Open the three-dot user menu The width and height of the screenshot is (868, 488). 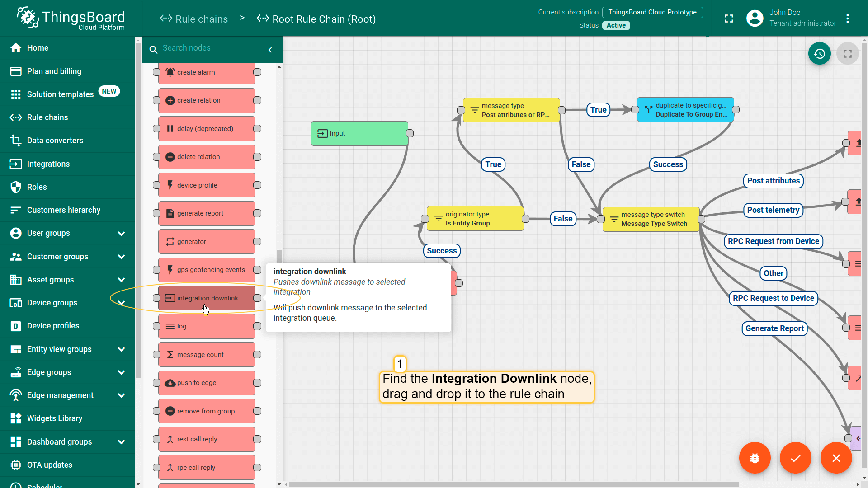[x=848, y=19]
